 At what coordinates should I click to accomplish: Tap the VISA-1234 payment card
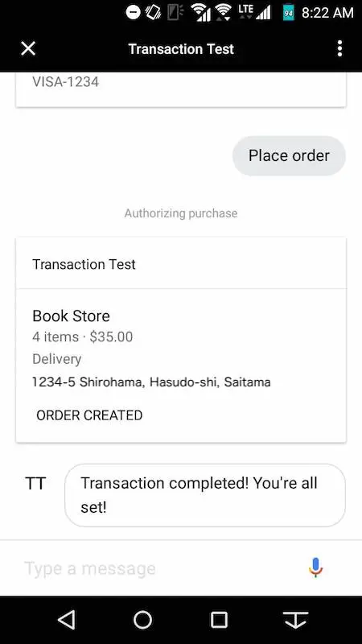(x=181, y=89)
